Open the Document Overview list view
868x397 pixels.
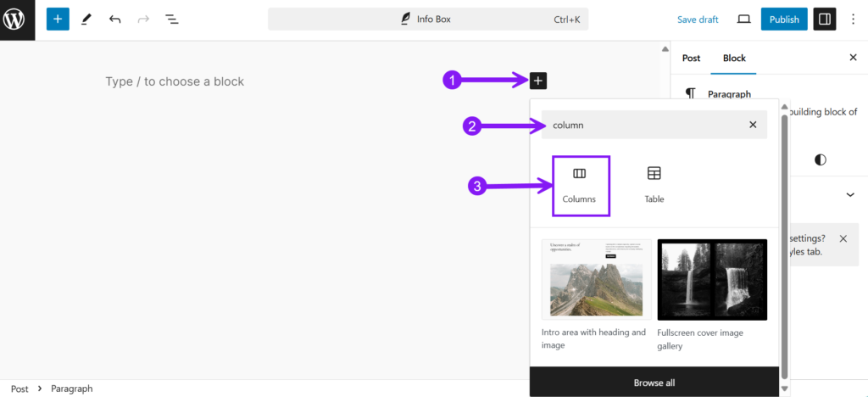point(172,20)
